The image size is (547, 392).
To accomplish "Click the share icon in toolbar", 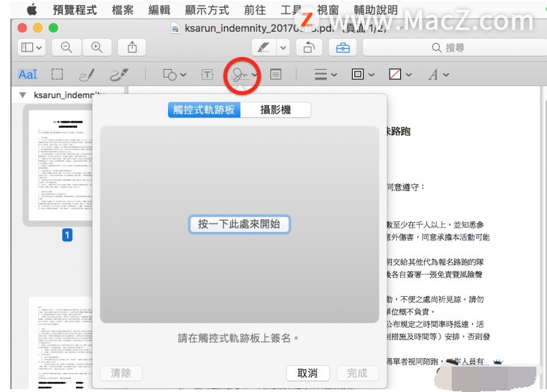I will 132,47.
